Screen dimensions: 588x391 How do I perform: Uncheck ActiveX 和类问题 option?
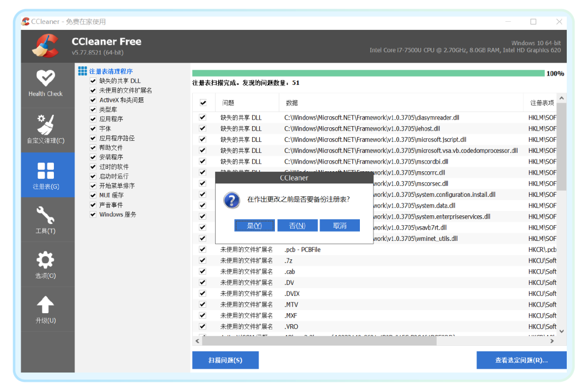click(x=93, y=100)
